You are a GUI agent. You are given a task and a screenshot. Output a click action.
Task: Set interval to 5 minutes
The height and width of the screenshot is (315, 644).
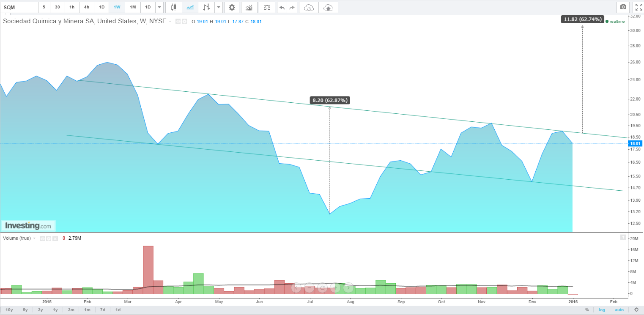coord(44,7)
